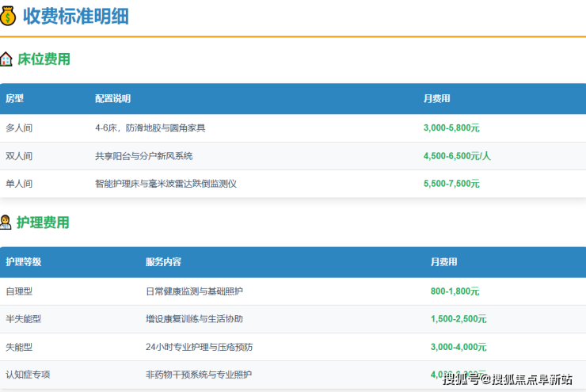Select the 自理型 care level row
Viewport: 586px width, 392px height.
pos(19,291)
